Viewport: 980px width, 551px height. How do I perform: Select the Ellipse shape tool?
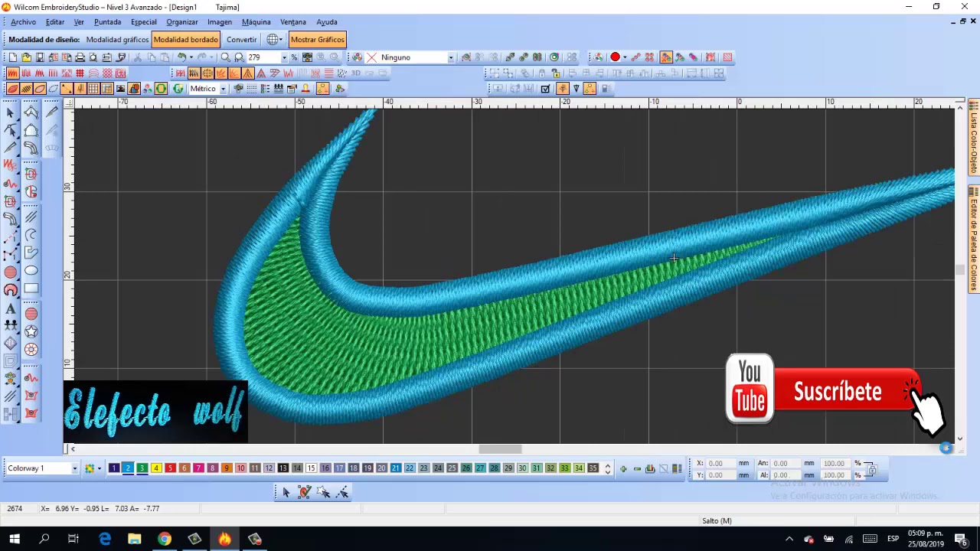(x=31, y=271)
